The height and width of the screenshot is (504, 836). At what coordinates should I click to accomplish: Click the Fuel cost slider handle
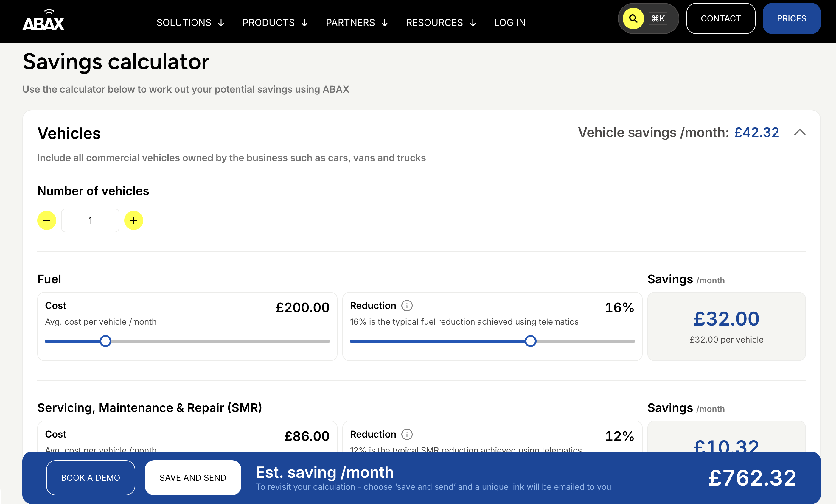[105, 341]
